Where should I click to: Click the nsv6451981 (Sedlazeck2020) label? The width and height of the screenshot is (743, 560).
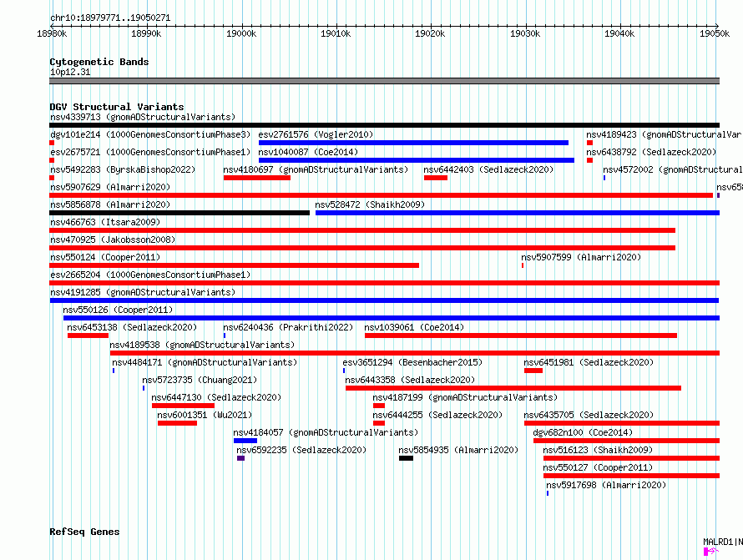tap(589, 362)
